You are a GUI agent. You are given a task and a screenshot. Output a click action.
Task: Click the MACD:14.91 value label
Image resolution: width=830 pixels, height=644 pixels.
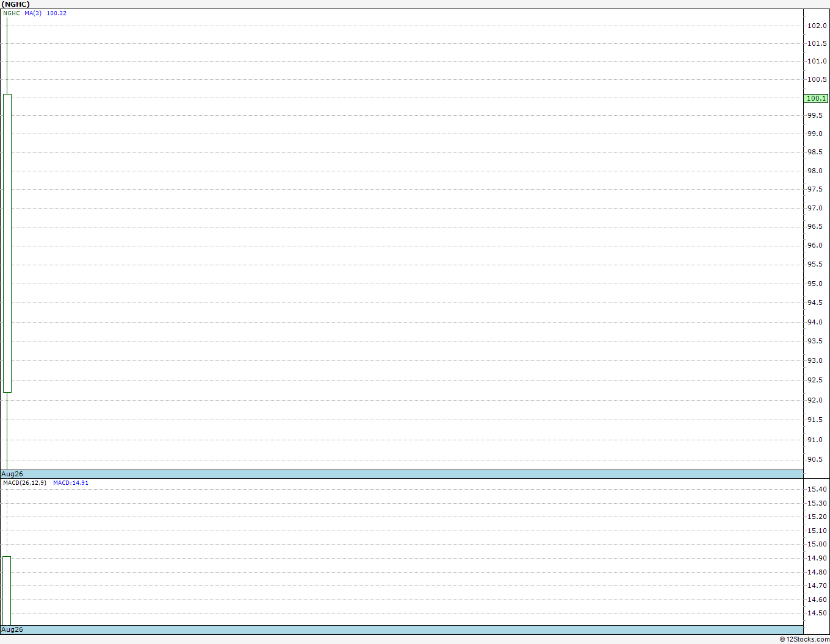(x=71, y=483)
